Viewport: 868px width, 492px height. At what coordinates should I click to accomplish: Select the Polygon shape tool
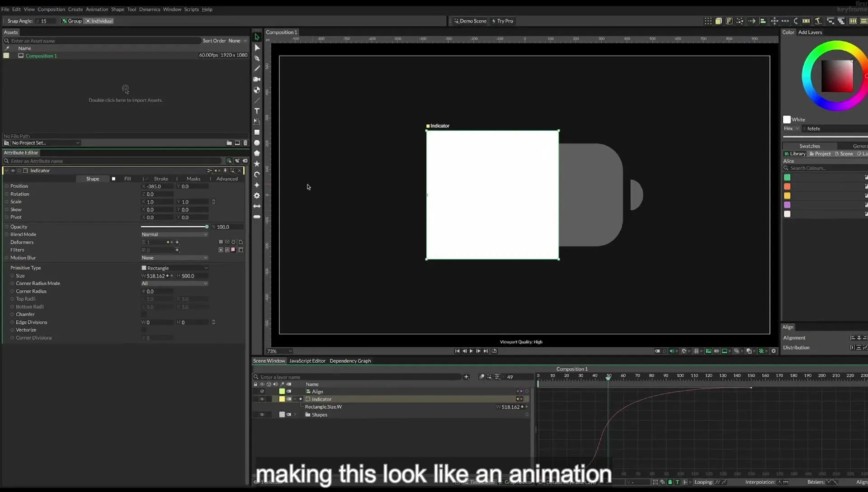tap(257, 153)
